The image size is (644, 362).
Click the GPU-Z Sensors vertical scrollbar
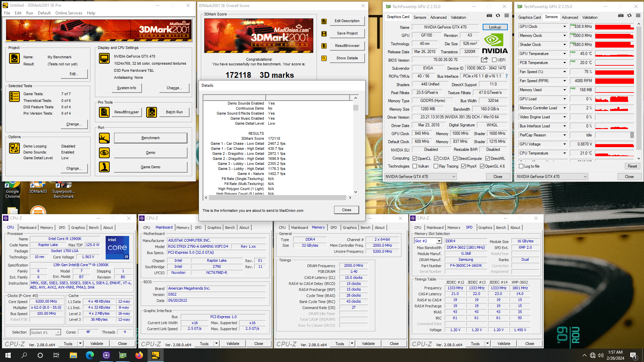[639, 90]
